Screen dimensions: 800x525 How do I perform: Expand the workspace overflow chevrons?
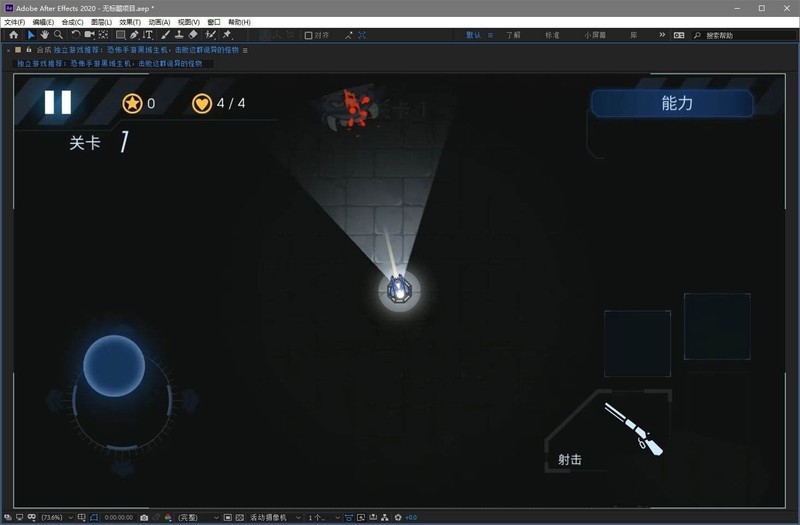pyautogui.click(x=662, y=35)
